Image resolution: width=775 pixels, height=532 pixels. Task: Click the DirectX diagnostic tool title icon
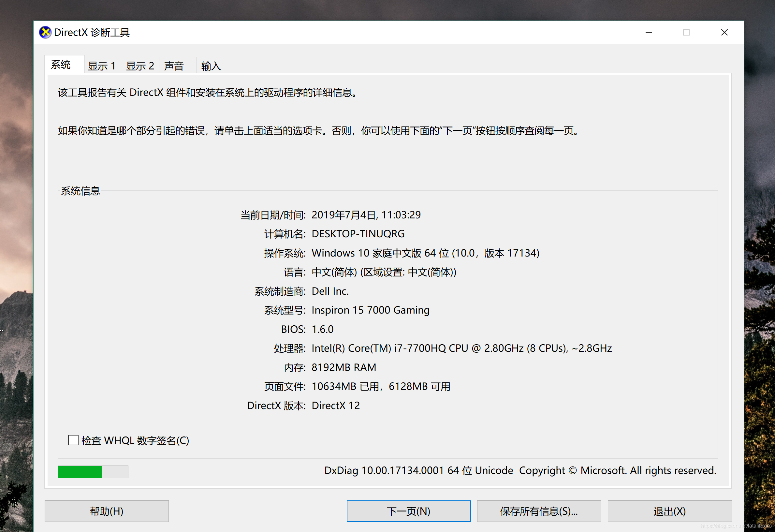pos(45,32)
